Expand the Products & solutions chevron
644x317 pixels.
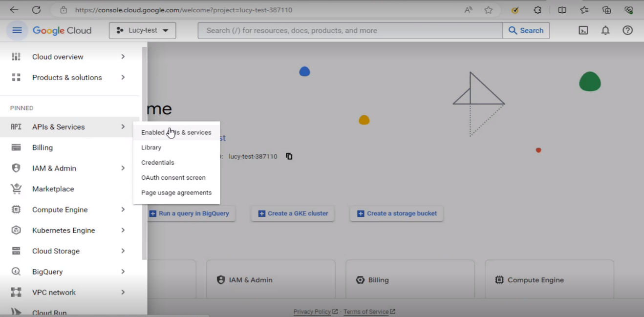[x=123, y=77]
